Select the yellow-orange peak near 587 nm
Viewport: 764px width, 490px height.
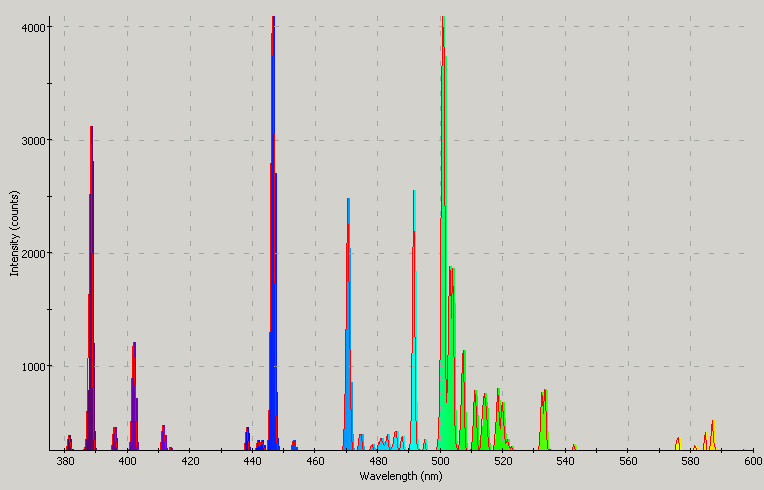click(712, 435)
